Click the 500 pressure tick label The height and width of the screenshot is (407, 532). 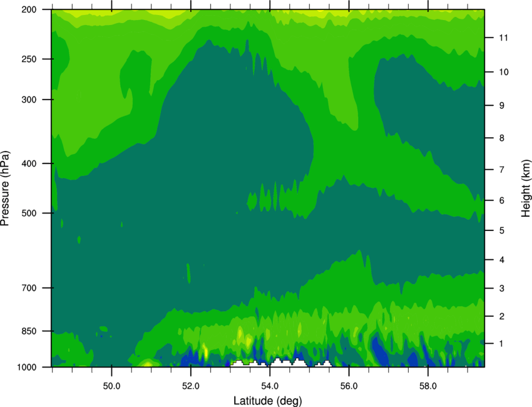click(x=29, y=213)
